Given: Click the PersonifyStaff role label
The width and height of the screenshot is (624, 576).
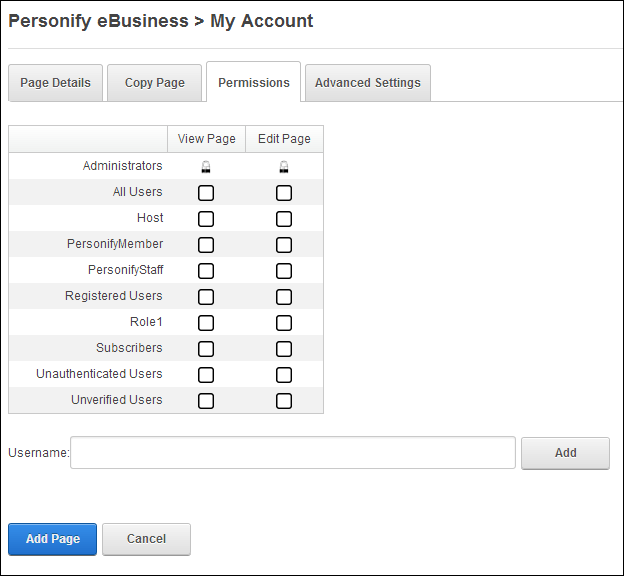Looking at the screenshot, I should click(125, 270).
